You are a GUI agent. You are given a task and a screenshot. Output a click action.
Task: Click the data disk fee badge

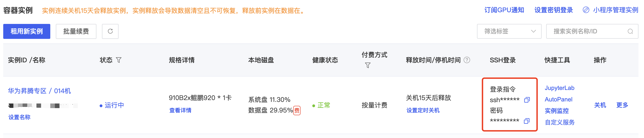[297, 110]
